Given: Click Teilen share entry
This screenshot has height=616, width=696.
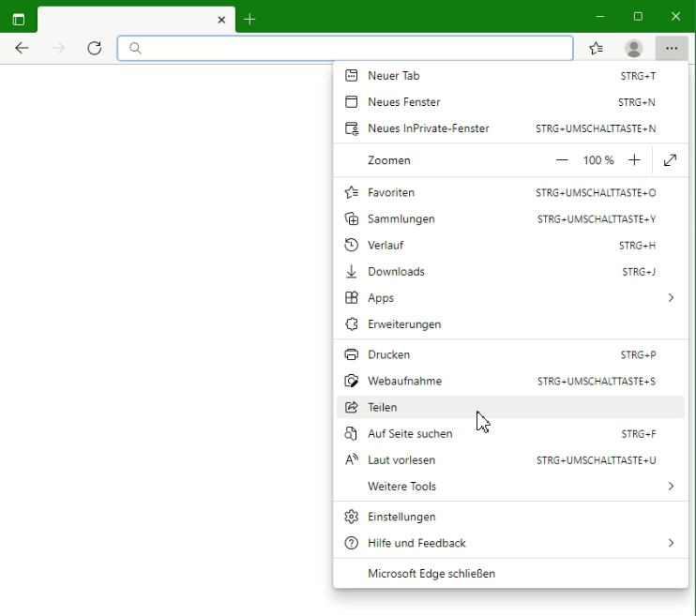Looking at the screenshot, I should coord(510,408).
